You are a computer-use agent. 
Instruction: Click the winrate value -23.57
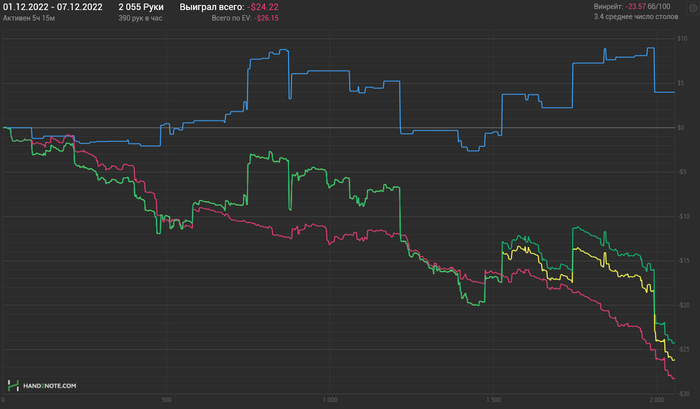(x=635, y=7)
